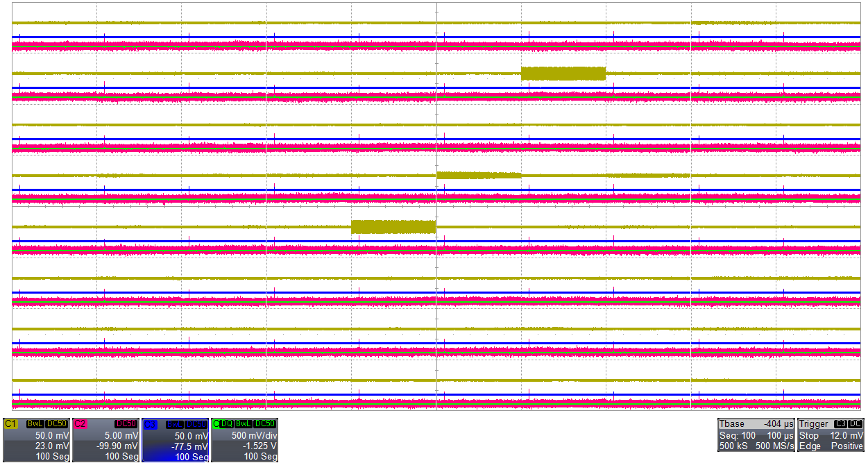
Task: Select the wide yellow burst in second trace row
Action: (563, 74)
